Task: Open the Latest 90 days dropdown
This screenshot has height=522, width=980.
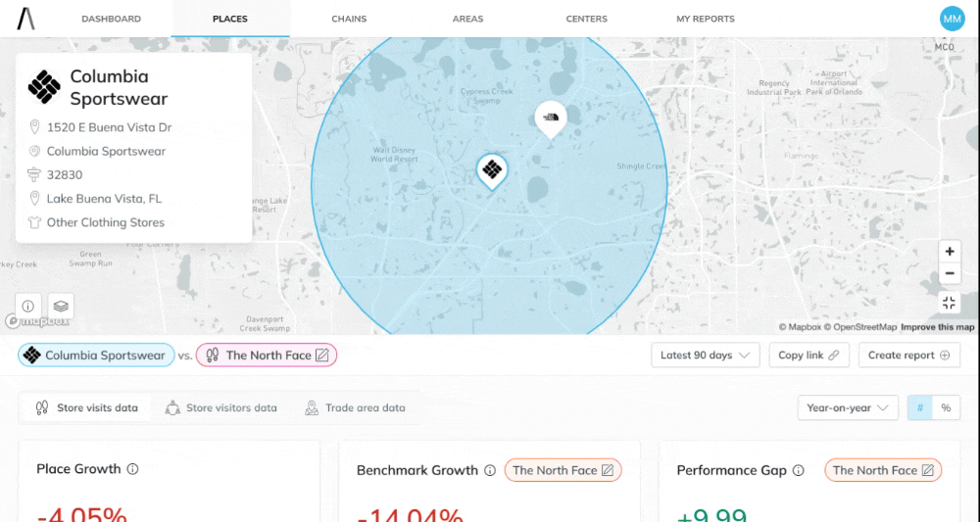Action: (x=705, y=356)
